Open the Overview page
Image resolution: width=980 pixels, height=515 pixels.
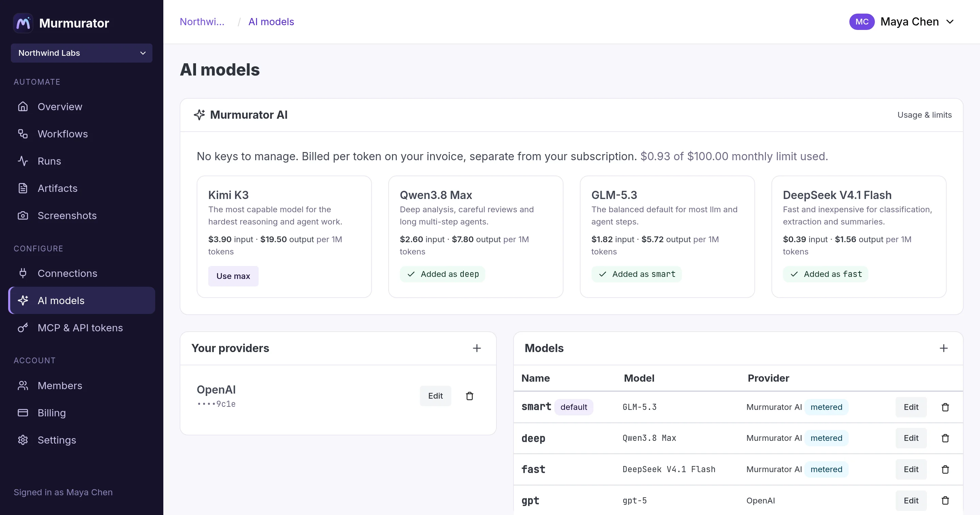[x=81, y=106]
